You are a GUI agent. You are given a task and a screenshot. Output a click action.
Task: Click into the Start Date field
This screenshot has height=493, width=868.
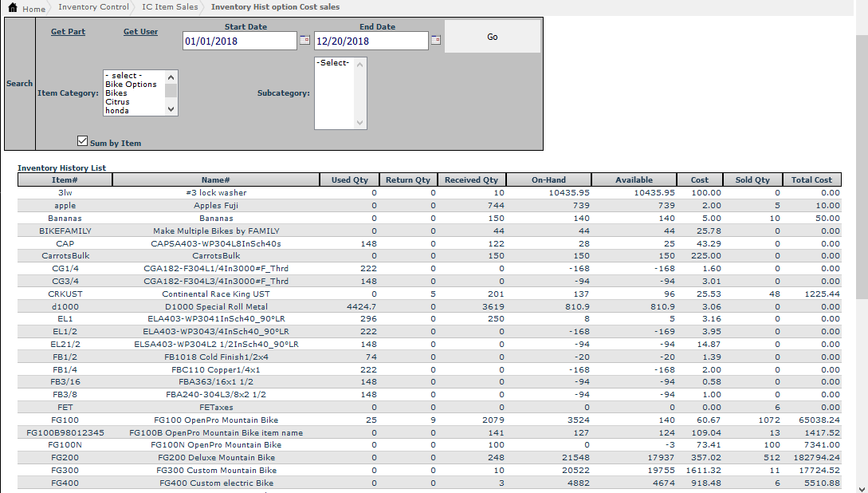tap(239, 41)
